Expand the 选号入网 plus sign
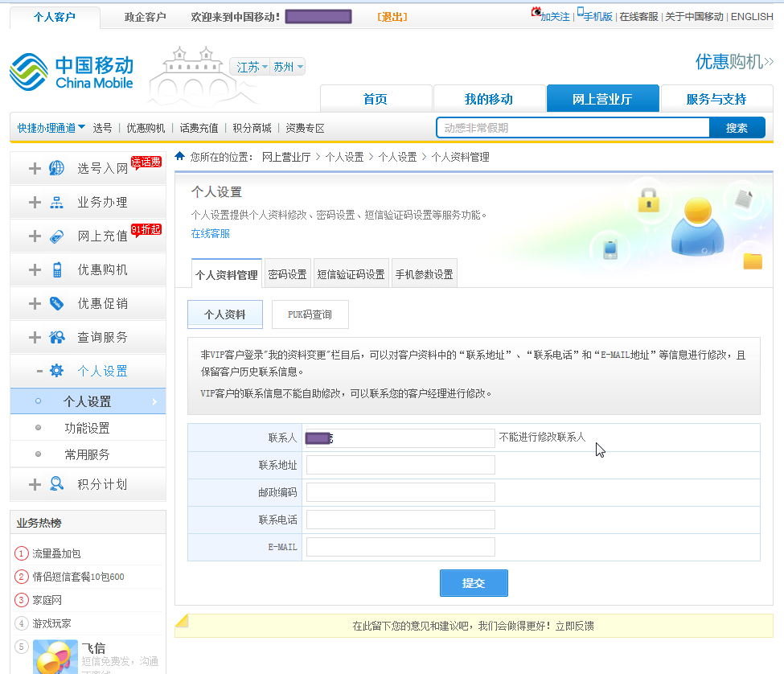Screen dimensions: 784x674 click(x=35, y=169)
